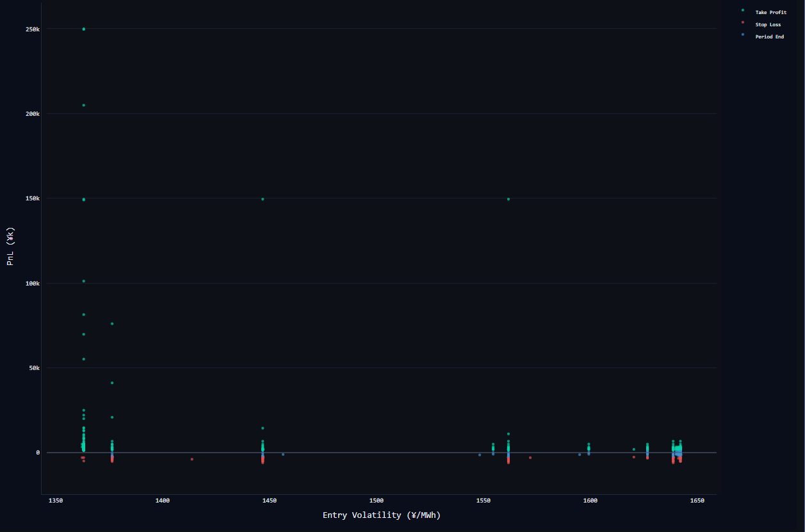
Task: Click the 76k point near volatility 1377
Action: tap(112, 324)
